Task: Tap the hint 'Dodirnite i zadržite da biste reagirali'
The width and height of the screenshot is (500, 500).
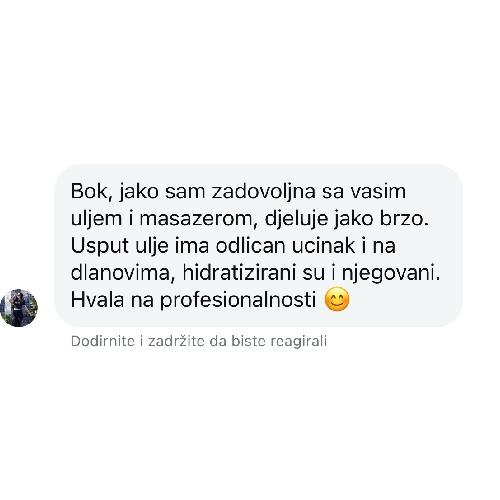Action: click(199, 341)
